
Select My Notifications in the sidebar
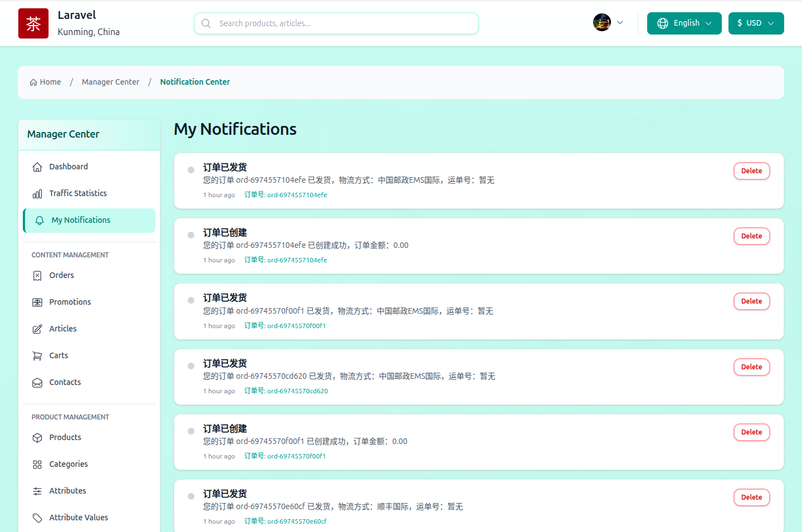81,221
